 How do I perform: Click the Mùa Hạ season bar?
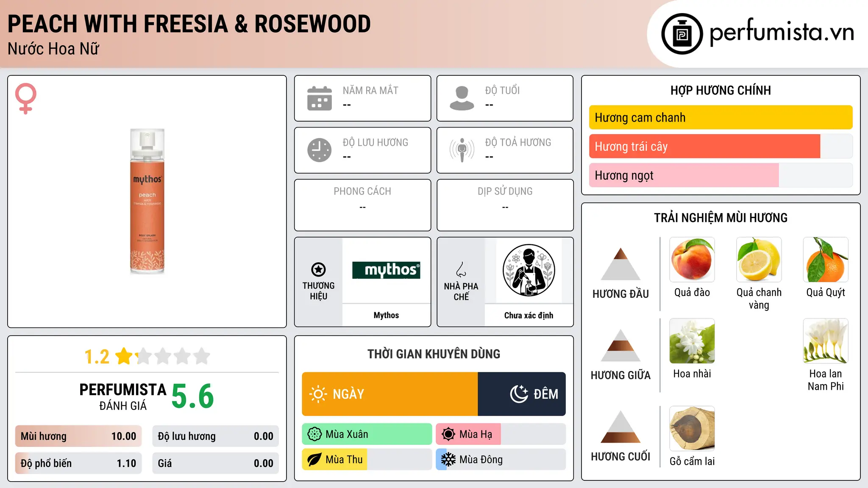point(501,434)
